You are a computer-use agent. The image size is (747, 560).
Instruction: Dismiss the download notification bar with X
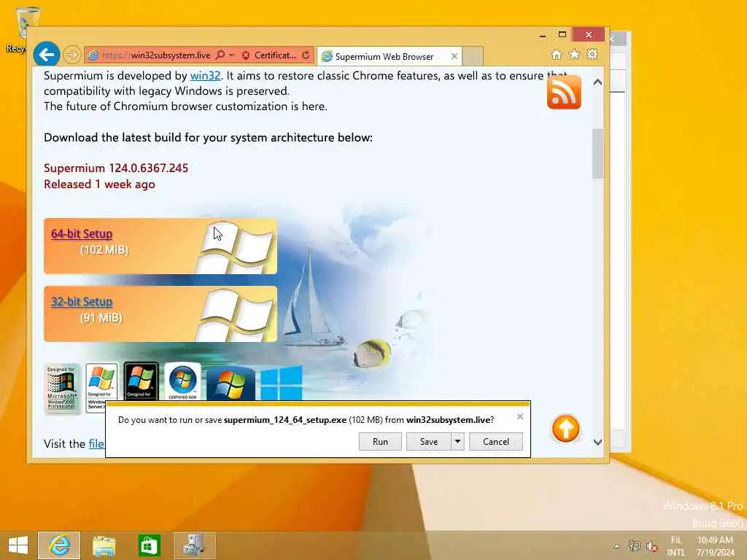pyautogui.click(x=519, y=416)
